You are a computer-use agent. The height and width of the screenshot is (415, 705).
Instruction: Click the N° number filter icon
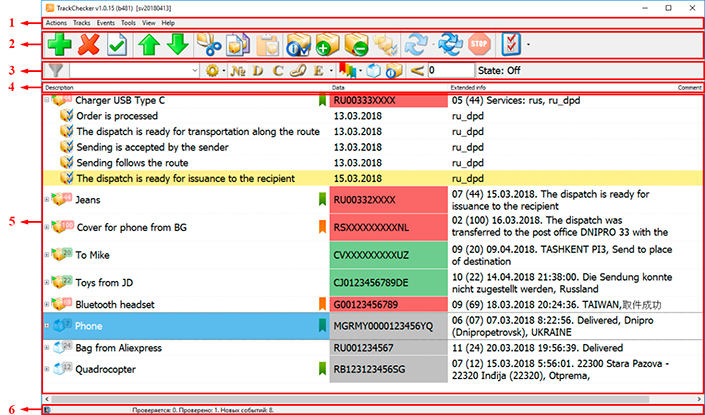click(x=238, y=73)
